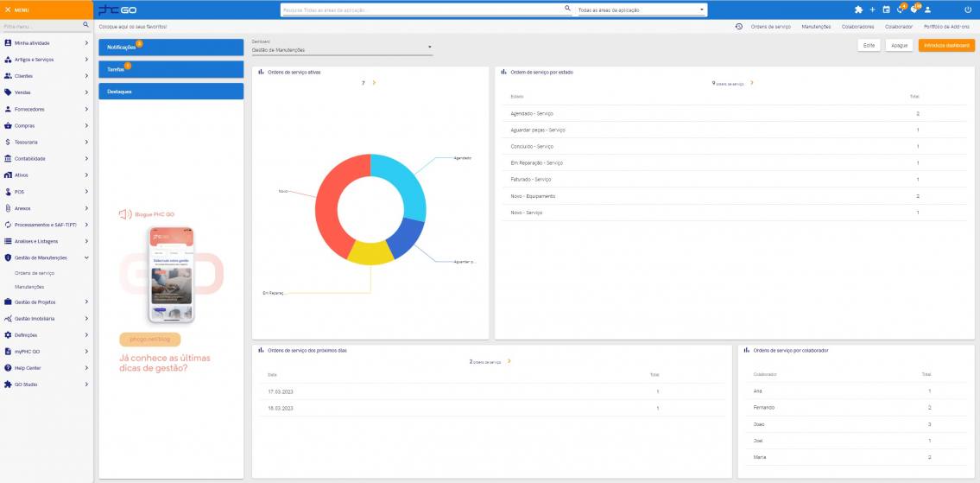
Task: Click arrow next to 7 in active orders widget
Action: (x=374, y=83)
